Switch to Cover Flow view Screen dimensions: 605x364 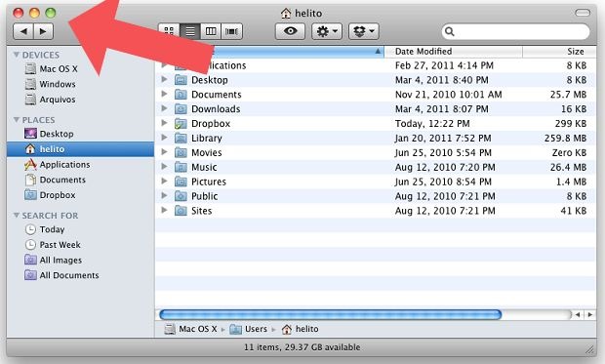[x=231, y=31]
